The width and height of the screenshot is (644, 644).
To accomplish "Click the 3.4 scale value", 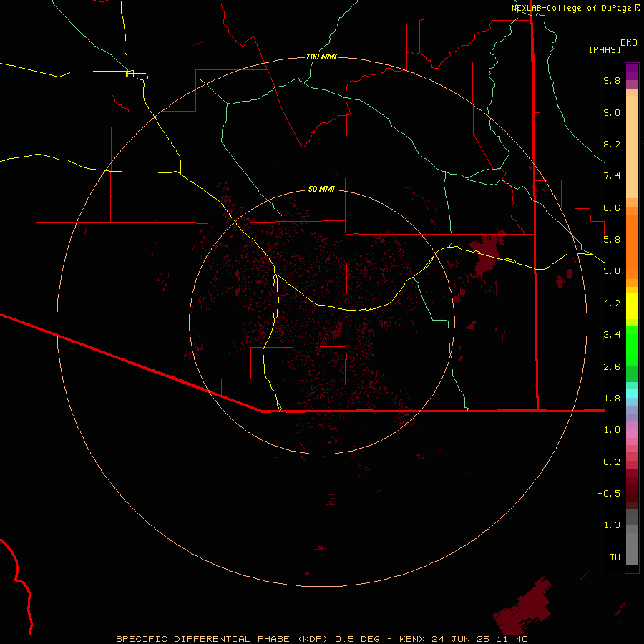I will (612, 335).
